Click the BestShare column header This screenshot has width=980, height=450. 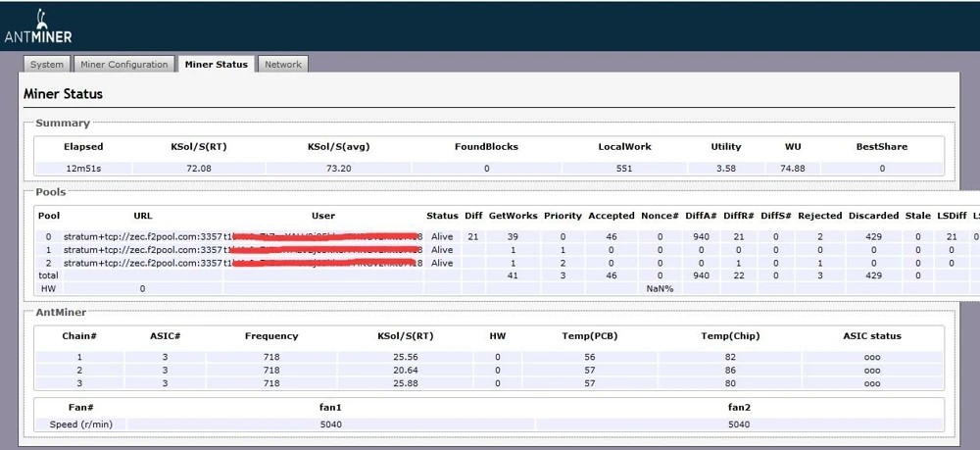click(882, 147)
